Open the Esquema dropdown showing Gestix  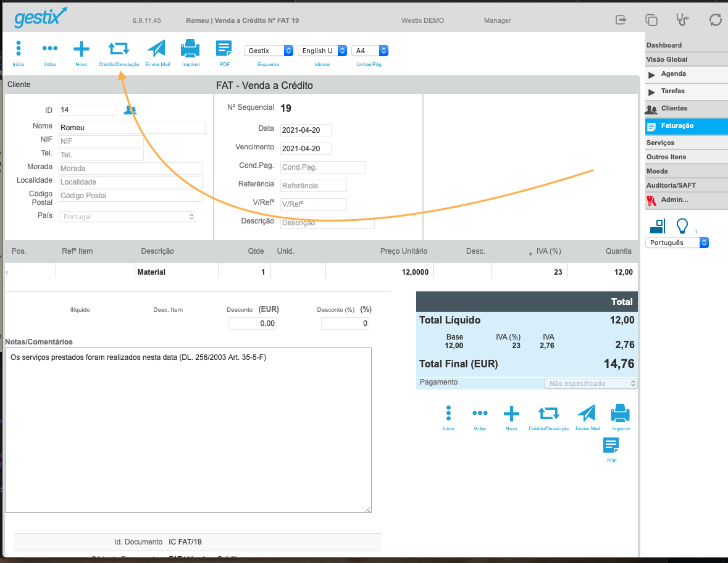[x=269, y=51]
